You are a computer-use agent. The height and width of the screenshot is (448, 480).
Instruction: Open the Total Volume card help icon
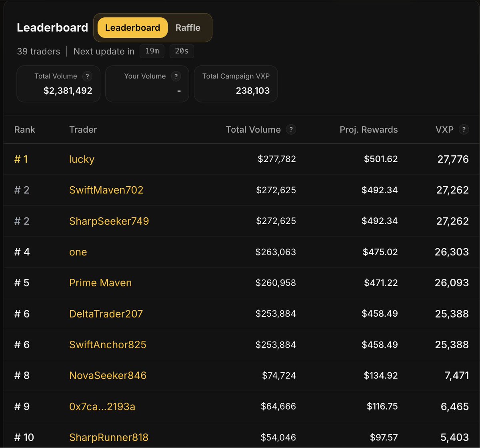pos(86,76)
